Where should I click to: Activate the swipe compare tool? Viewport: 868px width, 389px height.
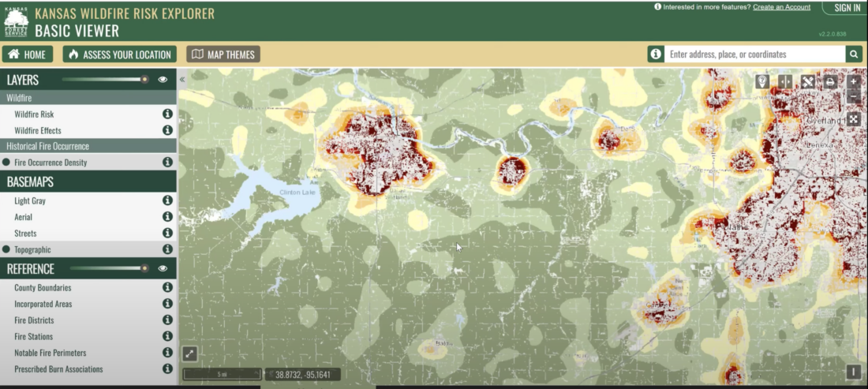785,82
